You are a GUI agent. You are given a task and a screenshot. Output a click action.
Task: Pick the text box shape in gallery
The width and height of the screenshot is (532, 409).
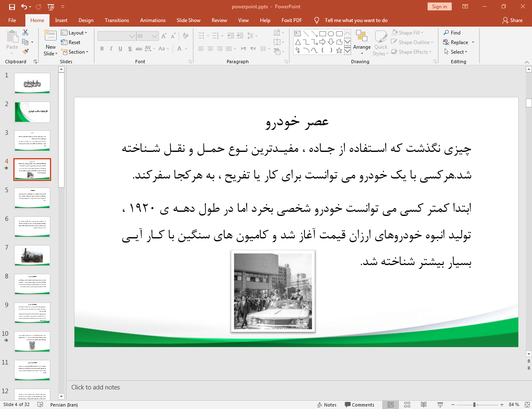tap(297, 34)
